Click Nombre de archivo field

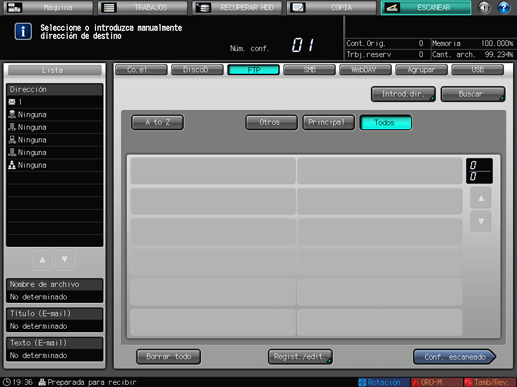(x=55, y=291)
